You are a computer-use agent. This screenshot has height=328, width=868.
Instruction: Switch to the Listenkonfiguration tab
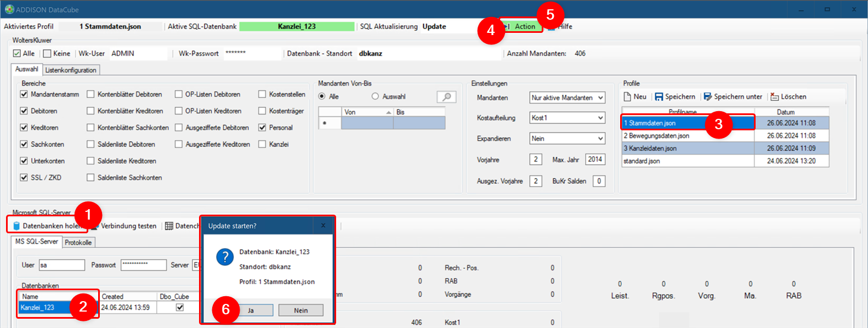[x=71, y=70]
